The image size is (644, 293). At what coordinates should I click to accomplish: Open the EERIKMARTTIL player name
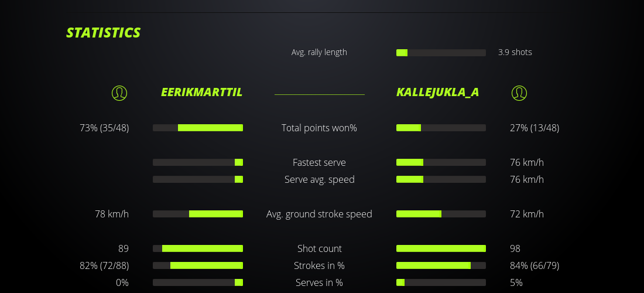pyautogui.click(x=201, y=92)
